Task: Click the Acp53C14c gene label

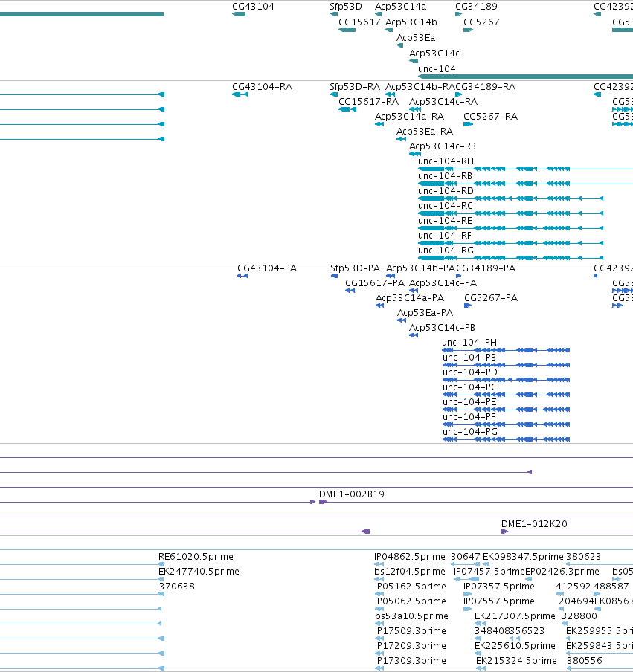Action: point(434,53)
